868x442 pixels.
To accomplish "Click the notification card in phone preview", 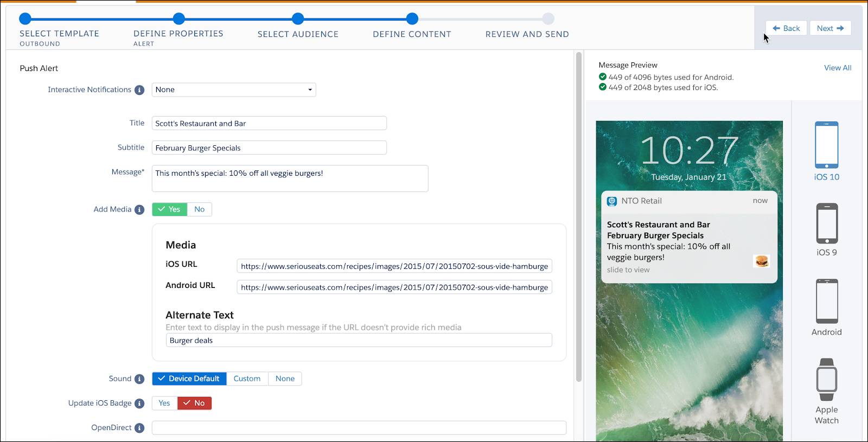I will coord(689,236).
